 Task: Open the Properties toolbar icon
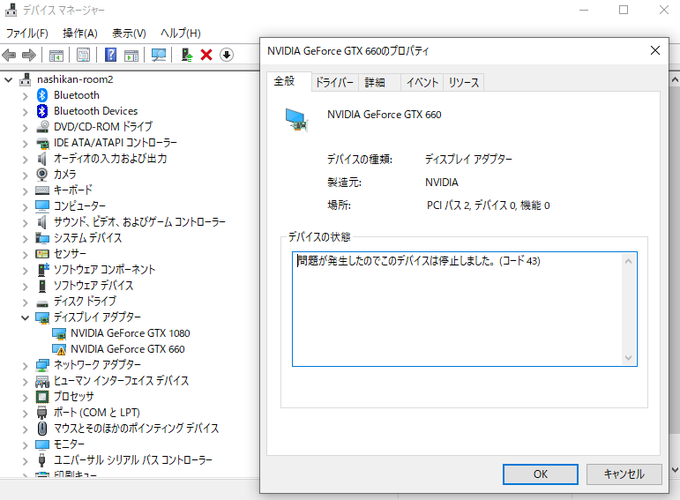pyautogui.click(x=83, y=55)
